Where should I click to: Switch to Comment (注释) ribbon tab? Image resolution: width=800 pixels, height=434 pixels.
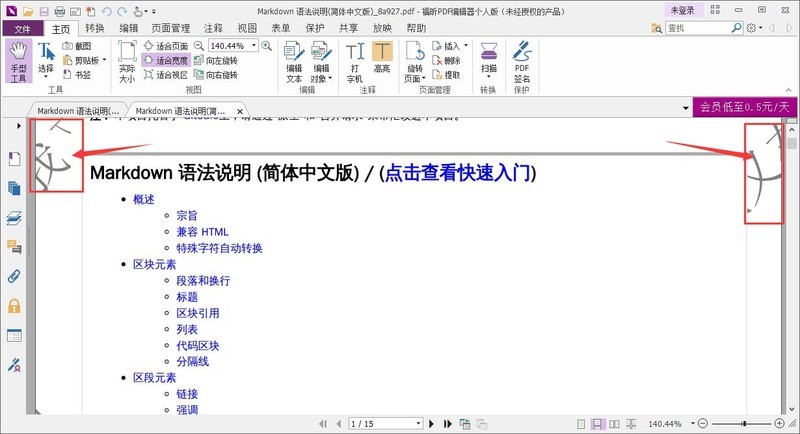[x=213, y=29]
